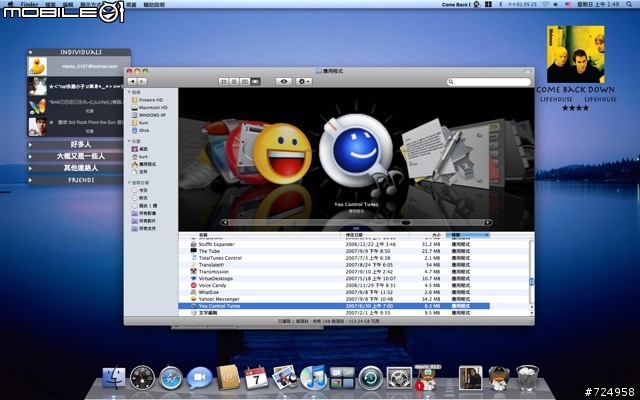This screenshot has height=400, width=640.
Task: Click the Quick Look eye button
Action: 284,82
